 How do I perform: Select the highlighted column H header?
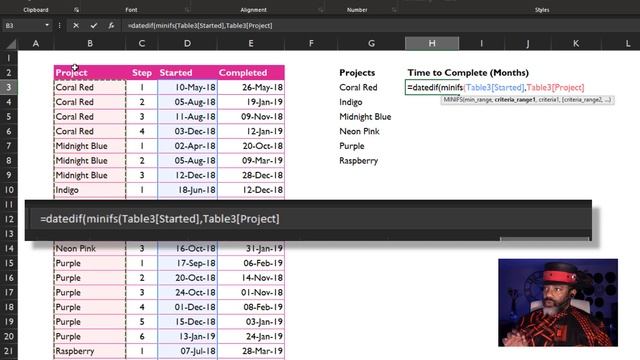(x=432, y=43)
